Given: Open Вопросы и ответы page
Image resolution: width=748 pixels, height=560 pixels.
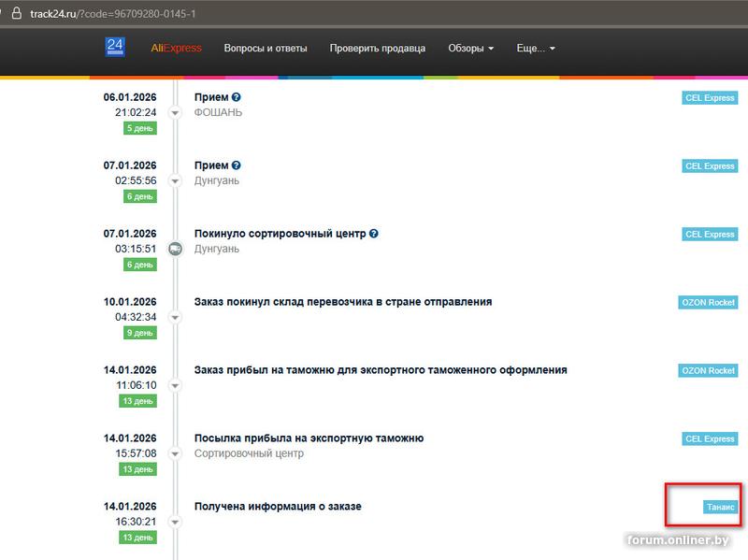Looking at the screenshot, I should point(266,49).
